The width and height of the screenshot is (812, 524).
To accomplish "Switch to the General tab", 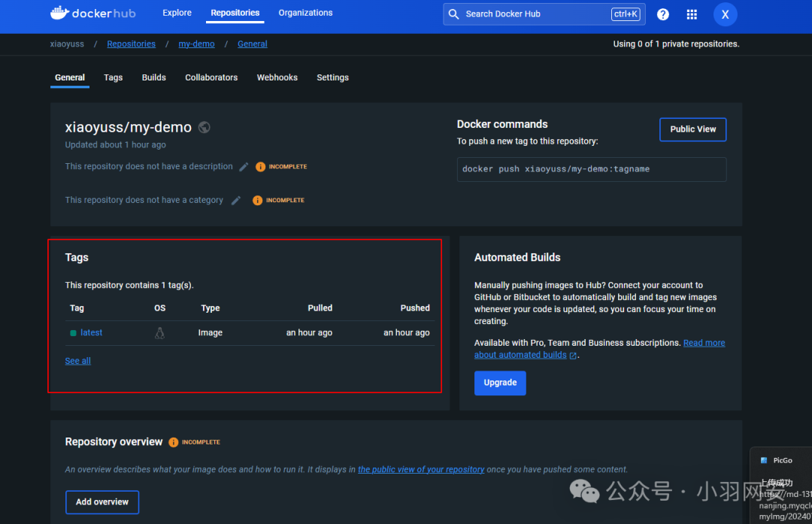I will (x=70, y=77).
